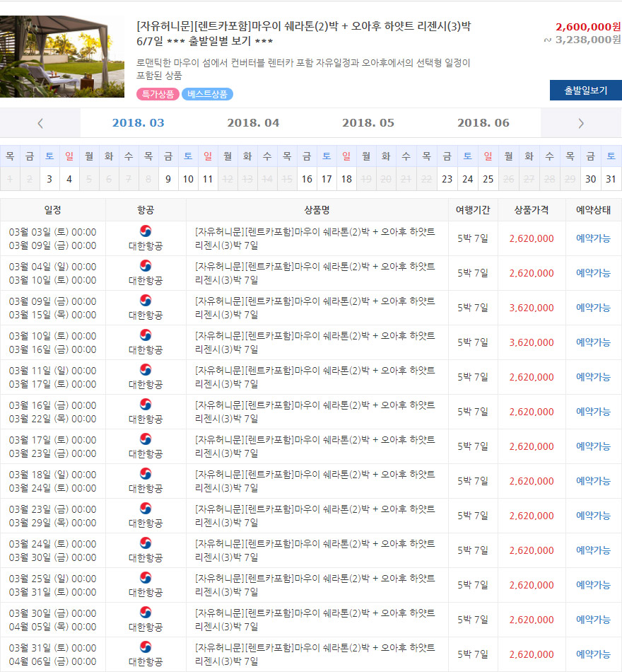
Task: Select the 2018. 05 month tab
Action: pos(368,123)
